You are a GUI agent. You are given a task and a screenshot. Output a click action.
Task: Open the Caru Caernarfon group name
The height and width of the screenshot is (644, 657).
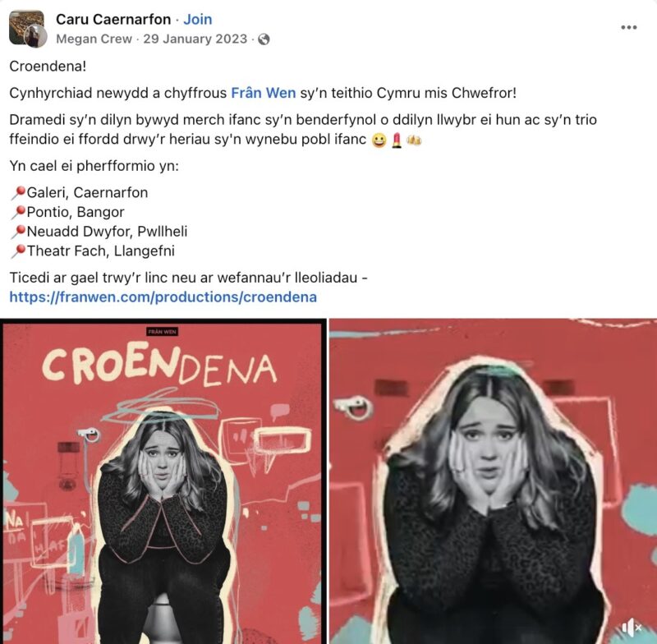point(113,19)
